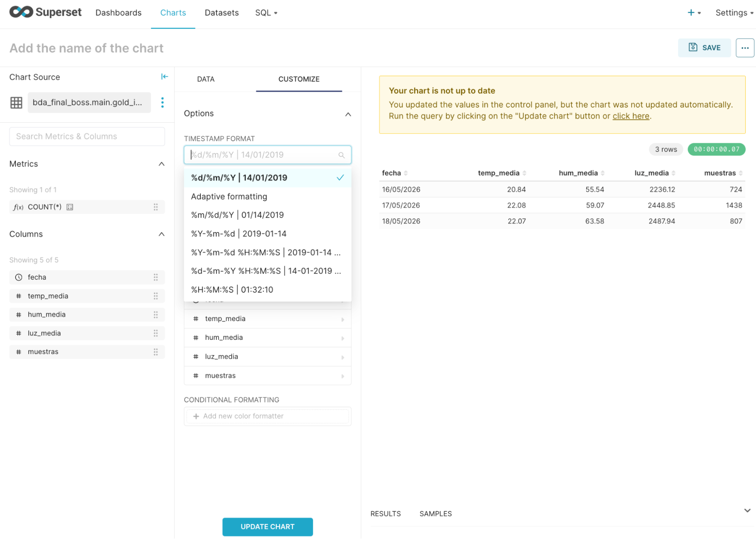Click the UPDATE CHART button
Image resolution: width=756 pixels, height=539 pixels.
pyautogui.click(x=267, y=527)
